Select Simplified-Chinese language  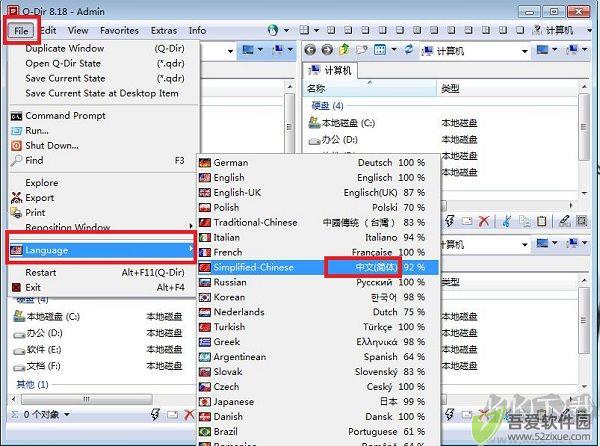(x=318, y=267)
